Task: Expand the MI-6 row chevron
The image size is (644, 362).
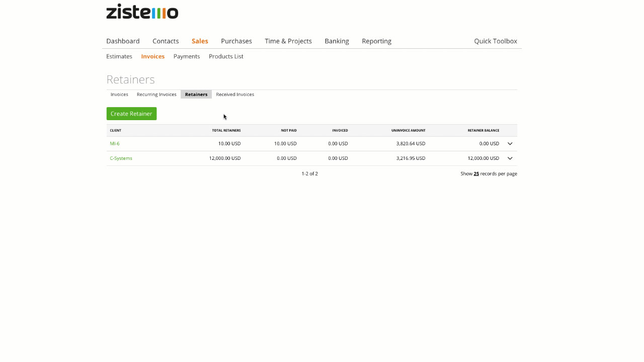Action: coord(510,144)
